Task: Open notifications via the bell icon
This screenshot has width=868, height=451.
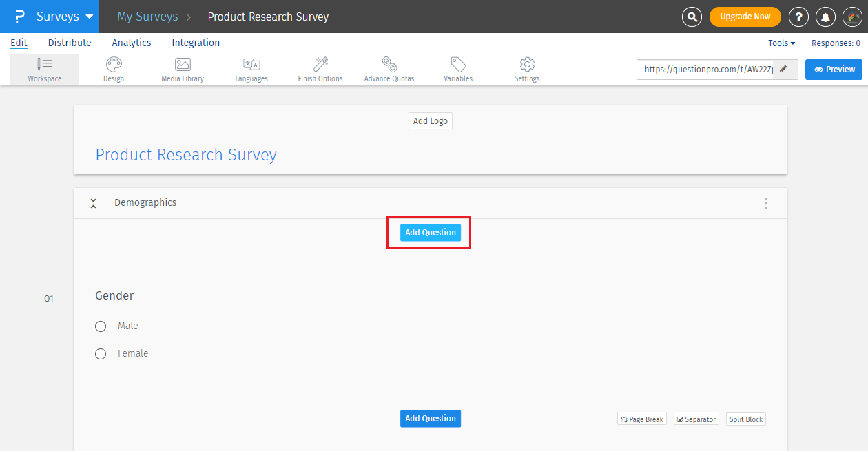Action: tap(825, 17)
